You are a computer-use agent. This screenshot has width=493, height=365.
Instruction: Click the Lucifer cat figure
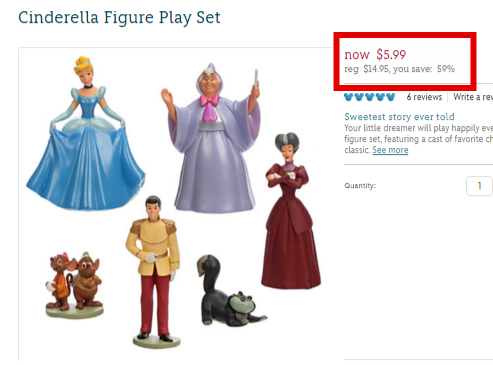tap(230, 291)
